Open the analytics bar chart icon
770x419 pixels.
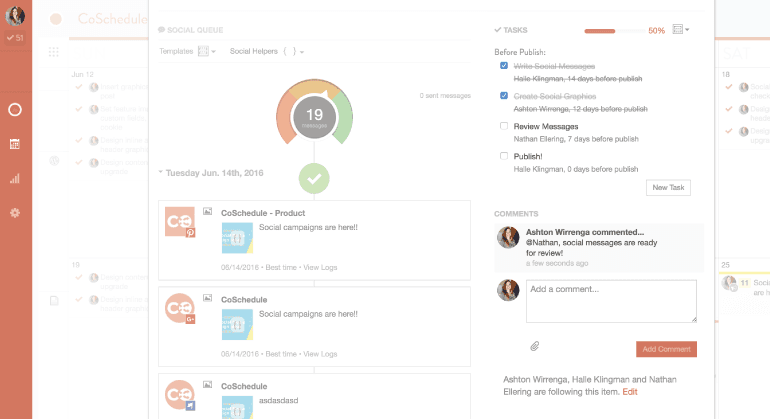[15, 179]
